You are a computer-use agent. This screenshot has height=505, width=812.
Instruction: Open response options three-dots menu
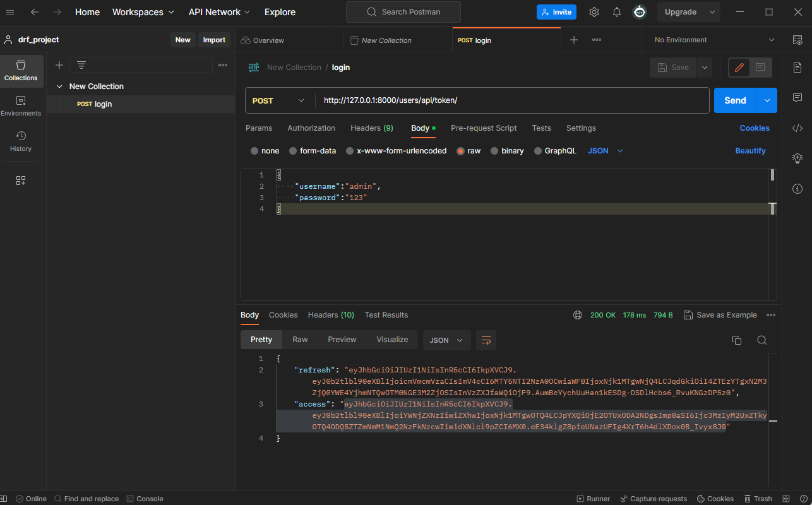point(771,315)
